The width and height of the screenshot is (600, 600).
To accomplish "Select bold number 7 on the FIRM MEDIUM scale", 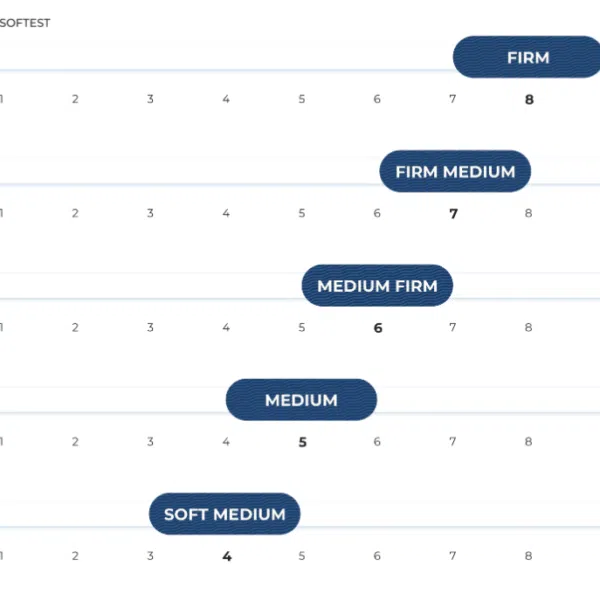I will 453,214.
